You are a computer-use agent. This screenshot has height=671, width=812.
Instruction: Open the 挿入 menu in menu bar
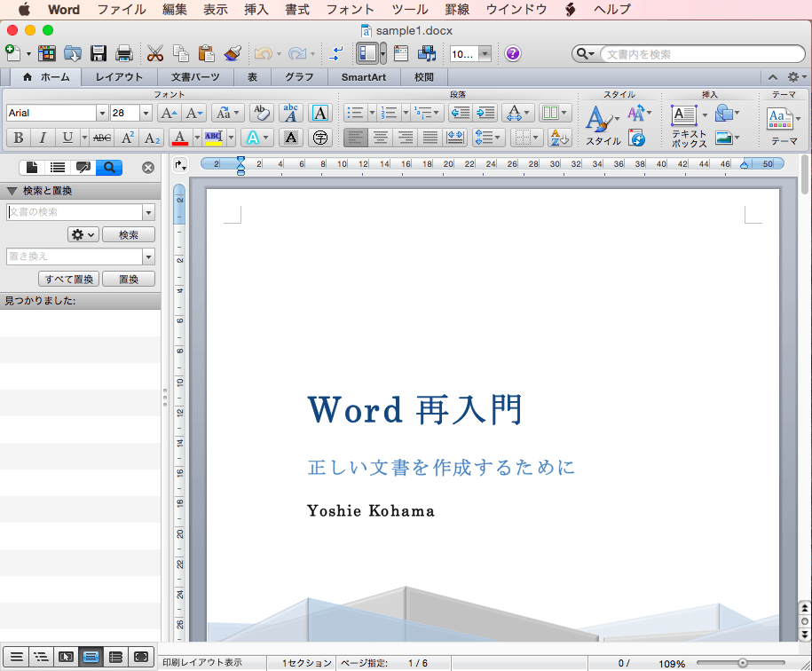pos(256,10)
